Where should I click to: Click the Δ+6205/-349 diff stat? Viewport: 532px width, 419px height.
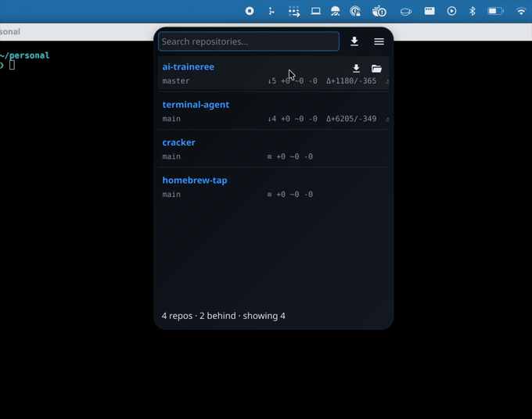[351, 119]
